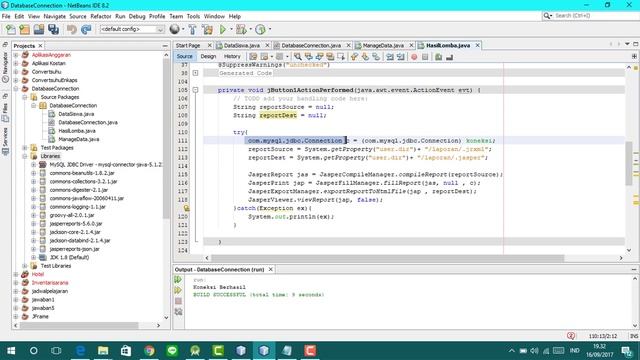Start macro recording with red circle icon

[x=414, y=57]
